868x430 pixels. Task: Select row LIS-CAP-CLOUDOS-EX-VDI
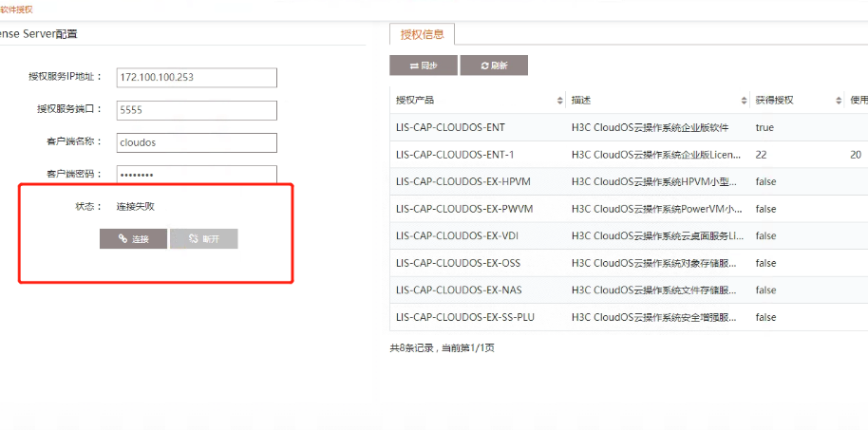click(629, 235)
